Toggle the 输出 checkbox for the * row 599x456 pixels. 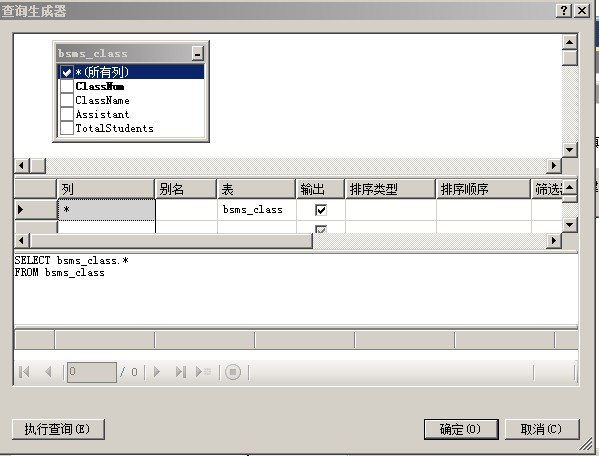321,210
